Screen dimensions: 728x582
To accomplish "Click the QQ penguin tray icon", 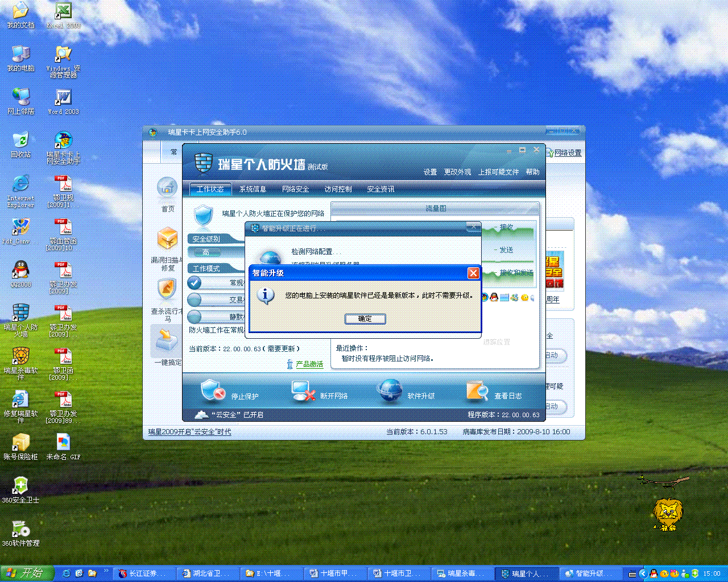I will (653, 573).
